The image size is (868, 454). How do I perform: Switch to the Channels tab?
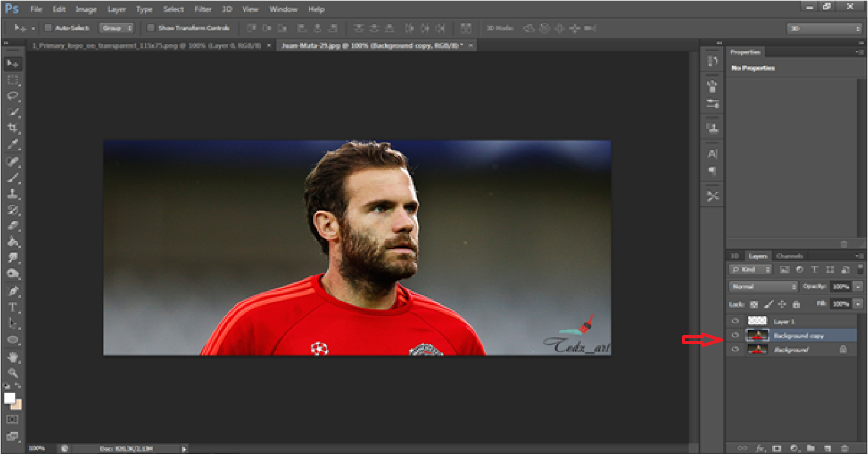[x=789, y=256]
